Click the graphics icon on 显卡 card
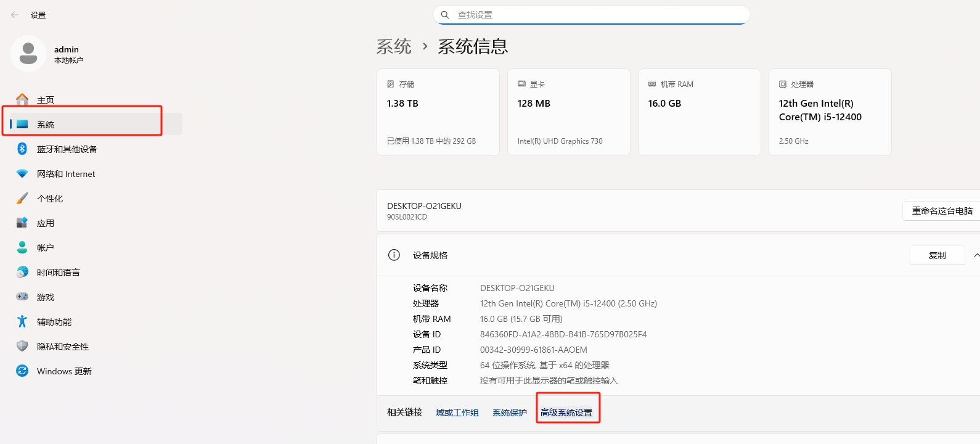The height and width of the screenshot is (444, 980). click(521, 84)
